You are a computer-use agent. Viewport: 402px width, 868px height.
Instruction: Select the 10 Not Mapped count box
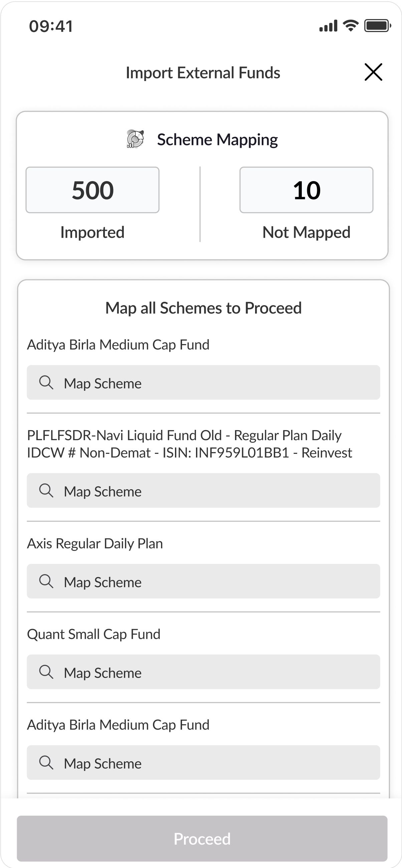tap(306, 190)
